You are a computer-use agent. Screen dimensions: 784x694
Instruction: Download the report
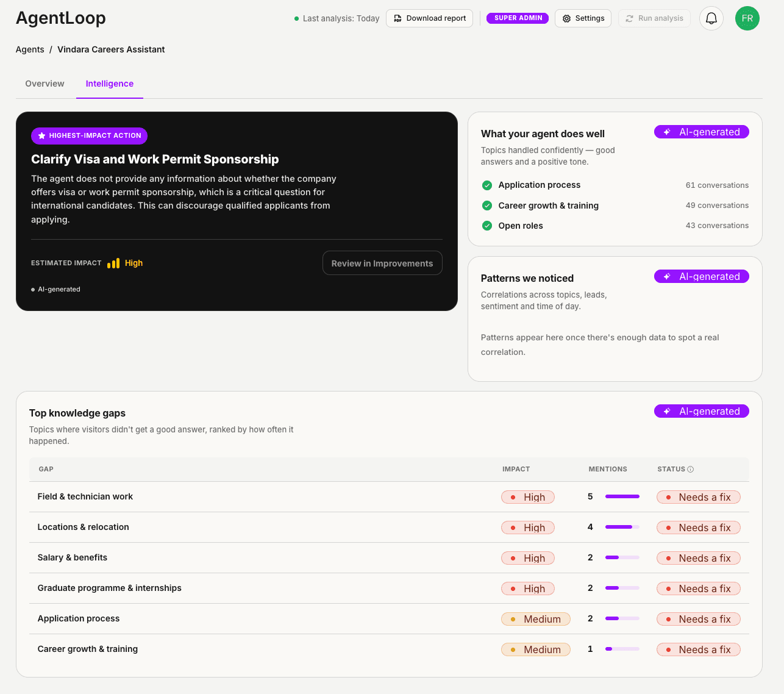(x=429, y=18)
